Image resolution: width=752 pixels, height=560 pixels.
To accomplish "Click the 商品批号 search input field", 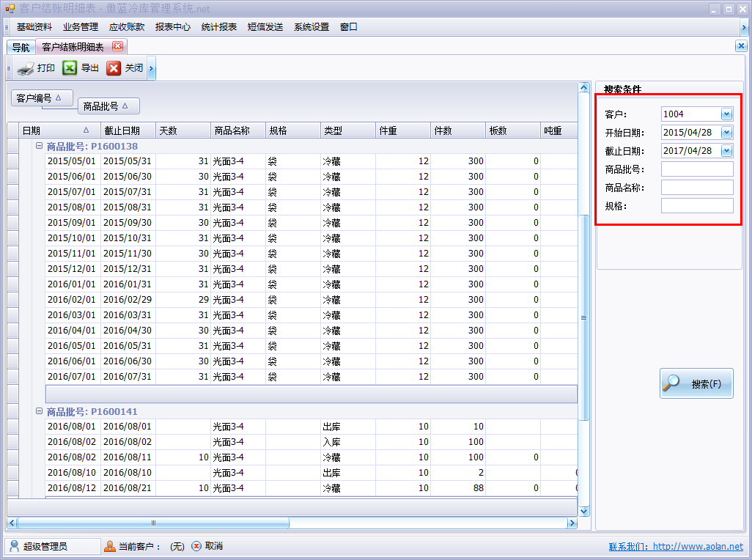I will 697,169.
